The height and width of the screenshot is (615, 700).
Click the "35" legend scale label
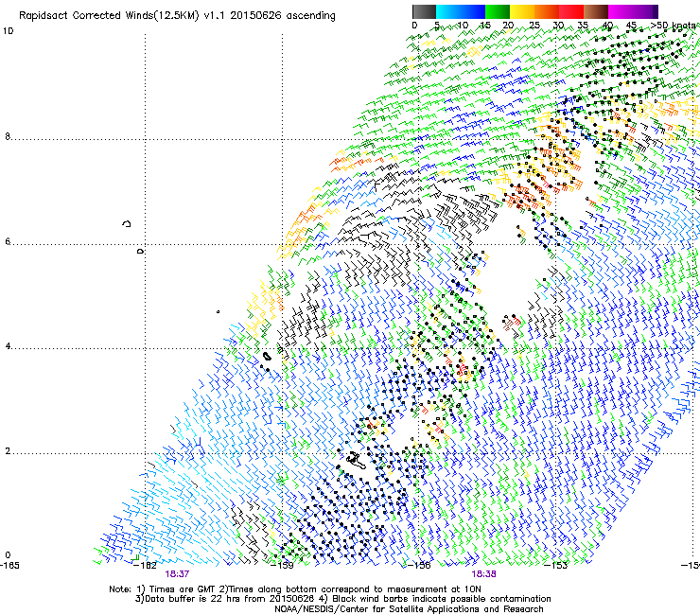click(x=583, y=26)
